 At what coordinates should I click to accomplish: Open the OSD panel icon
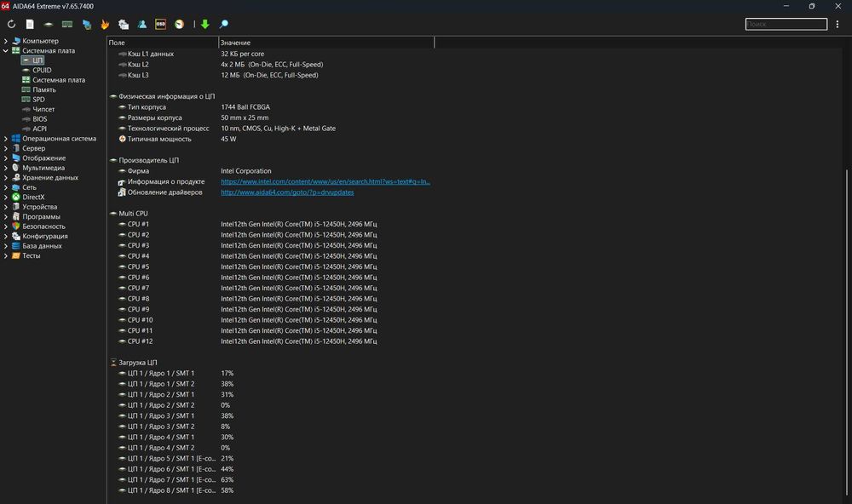point(160,25)
